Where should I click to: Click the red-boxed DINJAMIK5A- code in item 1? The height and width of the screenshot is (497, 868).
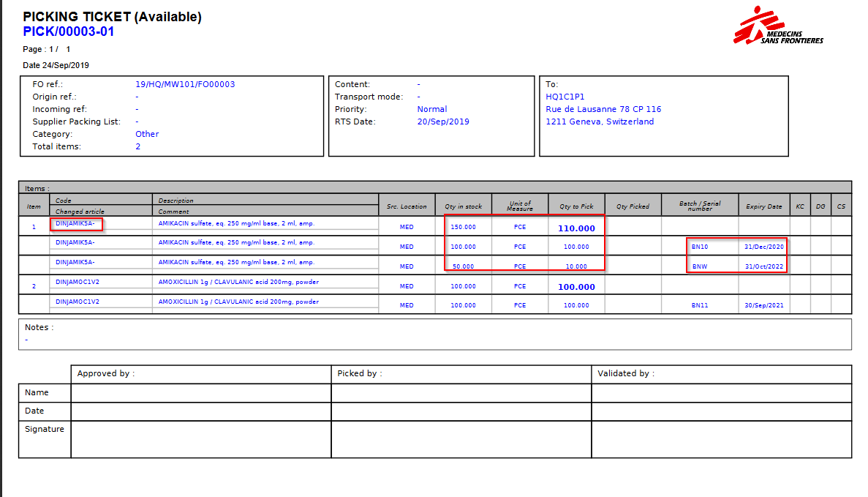click(75, 223)
